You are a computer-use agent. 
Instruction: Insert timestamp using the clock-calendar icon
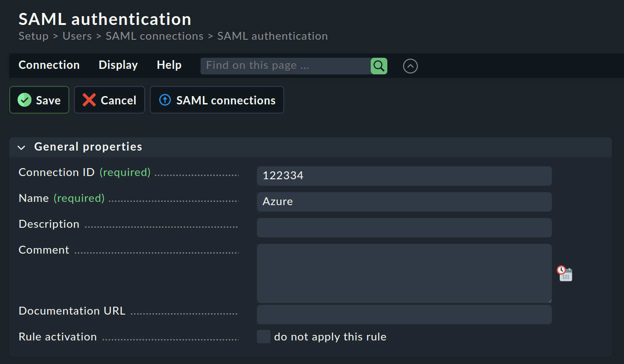coord(565,273)
